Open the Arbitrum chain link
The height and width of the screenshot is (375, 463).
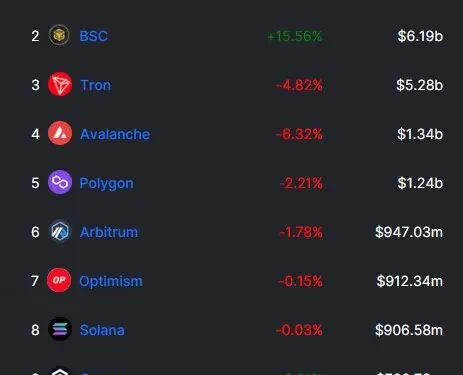[109, 232]
